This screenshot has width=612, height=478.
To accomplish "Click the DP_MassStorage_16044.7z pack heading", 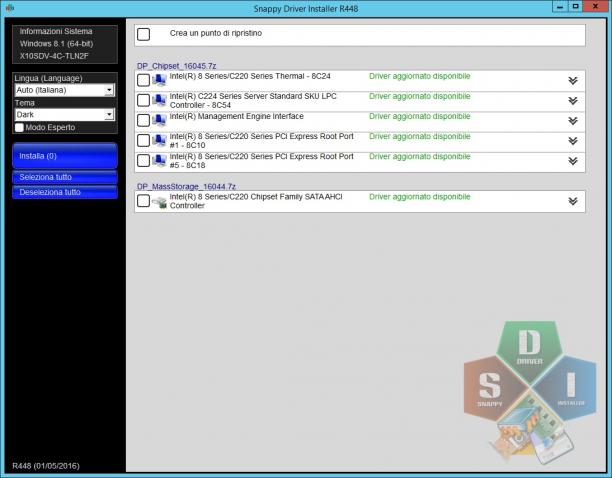I will coord(186,187).
